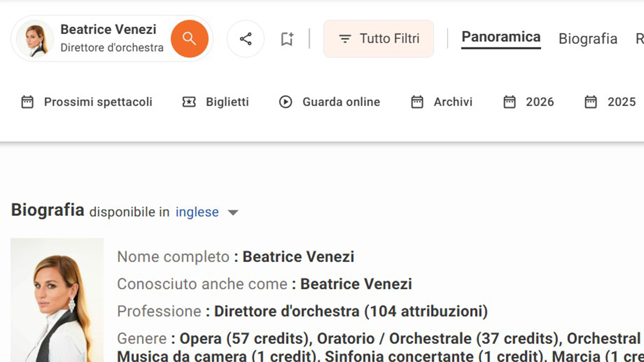
Task: Switch to the Panoramica tab
Action: point(500,37)
